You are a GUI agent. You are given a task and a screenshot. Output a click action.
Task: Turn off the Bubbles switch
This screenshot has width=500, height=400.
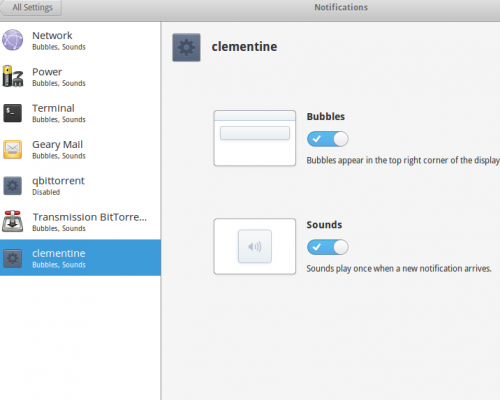(328, 139)
